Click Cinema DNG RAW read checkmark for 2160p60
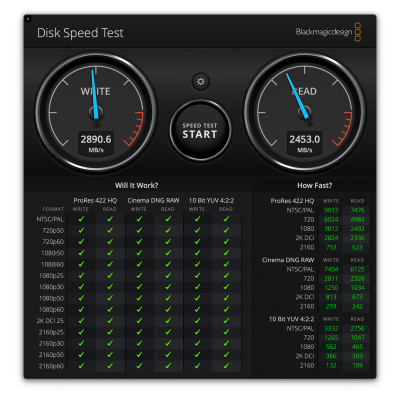 tap(168, 366)
